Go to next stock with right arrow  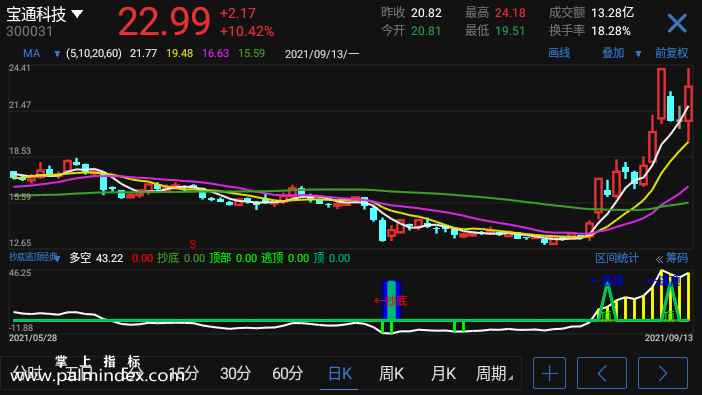pyautogui.click(x=663, y=373)
